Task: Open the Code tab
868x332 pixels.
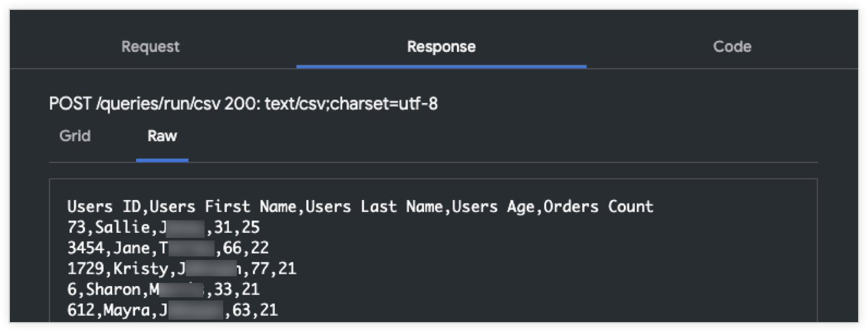Action: pos(732,46)
